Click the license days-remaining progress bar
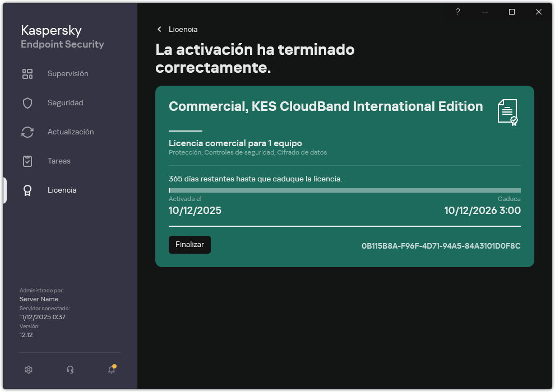This screenshot has width=555, height=392. pos(344,190)
